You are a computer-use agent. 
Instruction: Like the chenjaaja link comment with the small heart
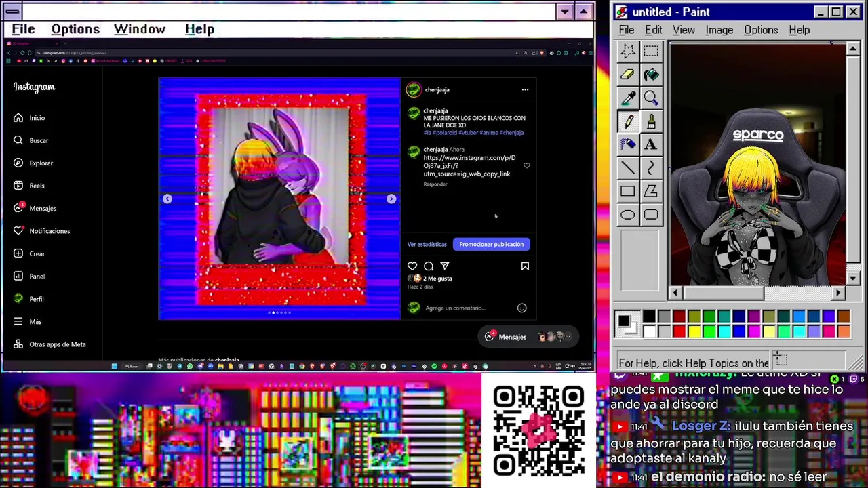tap(527, 165)
